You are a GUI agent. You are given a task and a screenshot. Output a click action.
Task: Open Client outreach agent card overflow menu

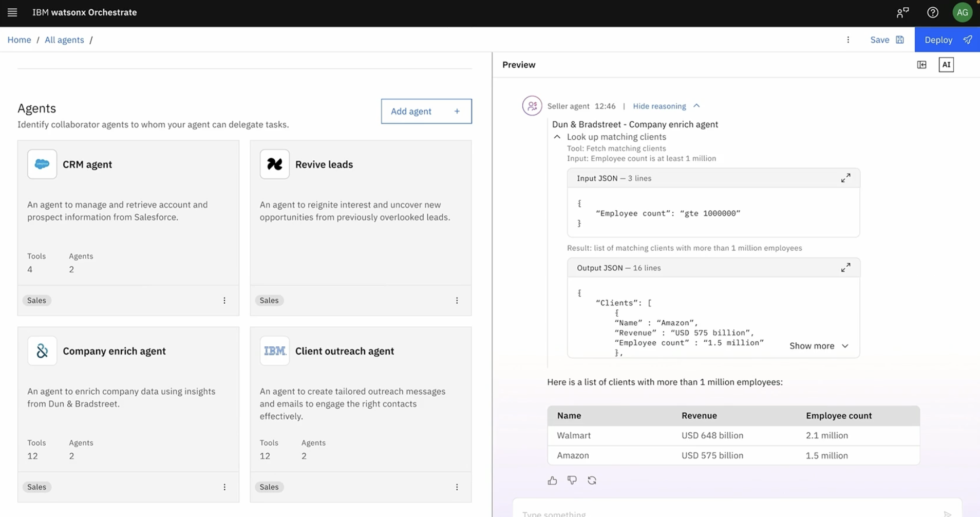coord(457,487)
